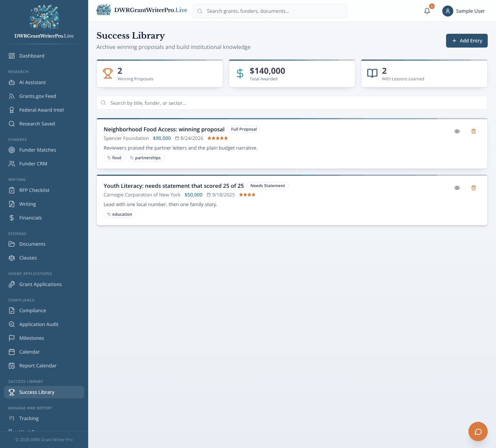The height and width of the screenshot is (448, 496).
Task: Open Financials page
Action: point(44,218)
